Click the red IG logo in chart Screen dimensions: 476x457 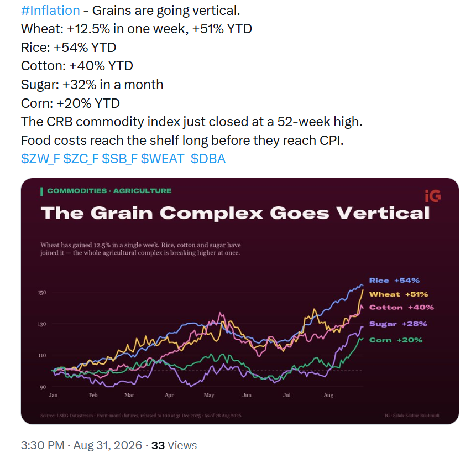click(x=432, y=196)
